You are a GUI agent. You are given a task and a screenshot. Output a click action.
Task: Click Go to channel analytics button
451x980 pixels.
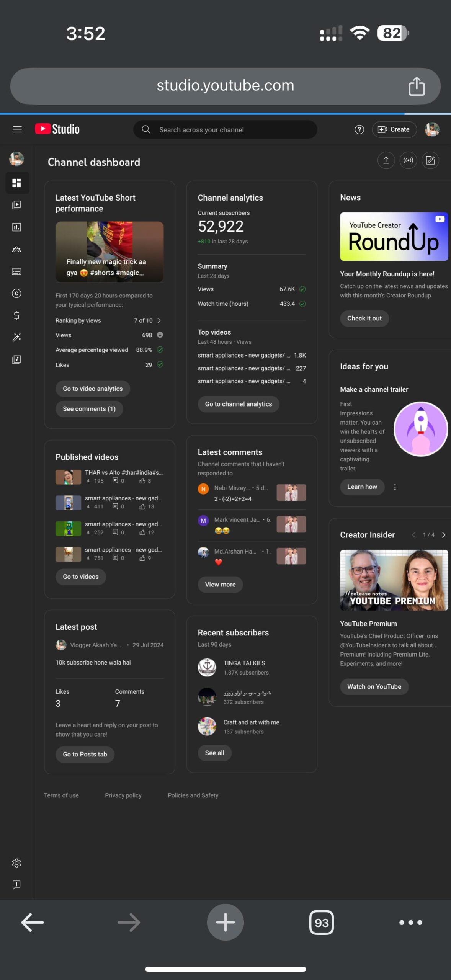point(239,404)
